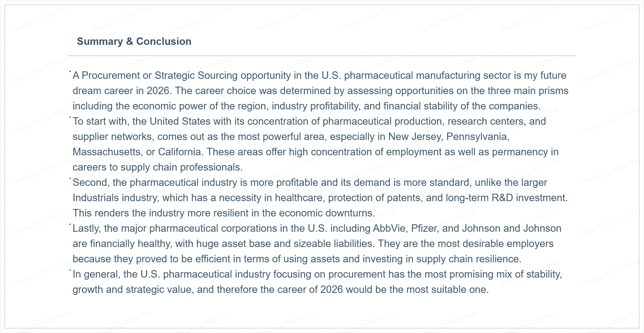Click the horizontal divider under the heading
This screenshot has height=333, width=644.
(322, 55)
